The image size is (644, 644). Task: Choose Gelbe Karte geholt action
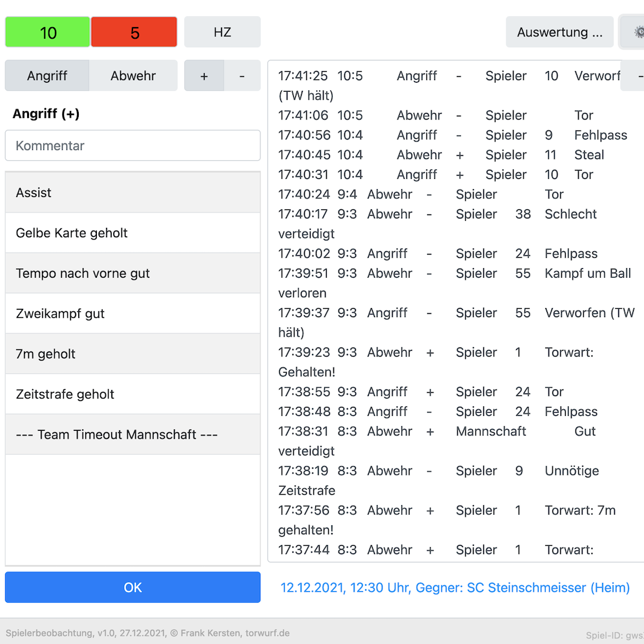coord(132,233)
